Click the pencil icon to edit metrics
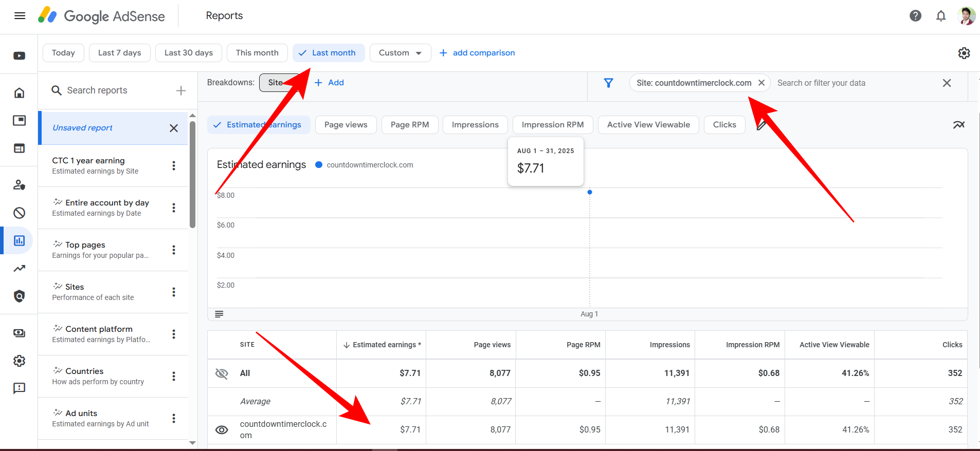Screen dimensions: 980x451 pyautogui.click(x=761, y=125)
